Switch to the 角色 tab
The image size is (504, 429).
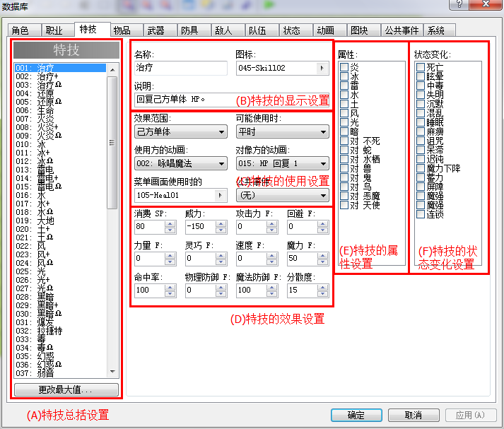tap(25, 30)
